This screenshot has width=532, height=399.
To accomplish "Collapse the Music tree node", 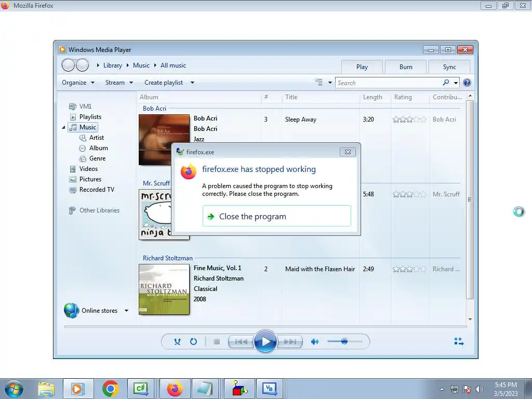I will click(63, 127).
